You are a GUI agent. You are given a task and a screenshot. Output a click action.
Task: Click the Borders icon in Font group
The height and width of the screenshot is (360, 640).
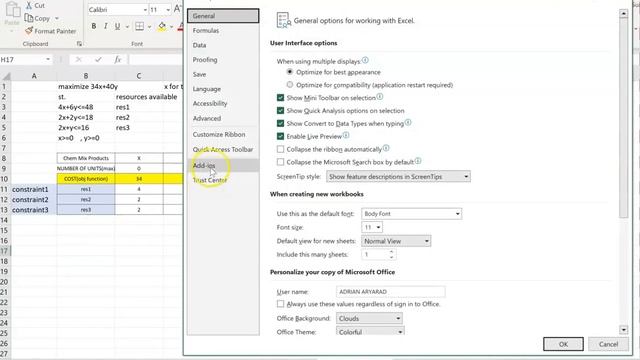pos(139,26)
